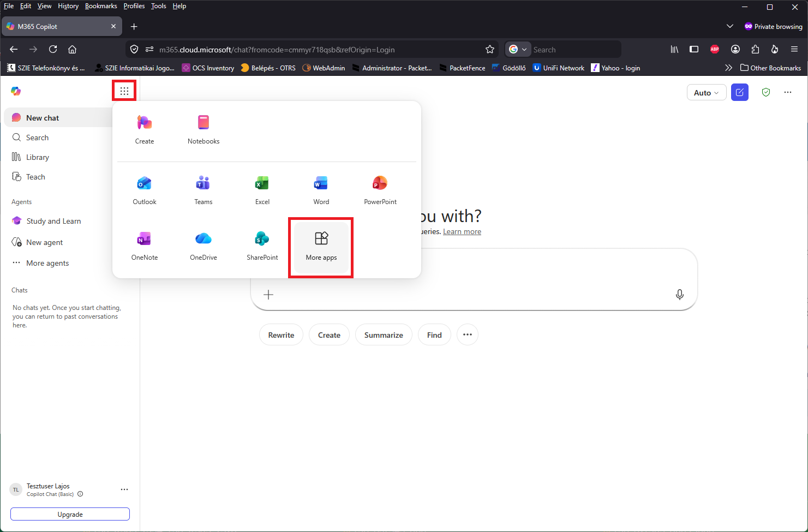Open the enterprise data protection shield
The height and width of the screenshot is (532, 808).
[766, 92]
